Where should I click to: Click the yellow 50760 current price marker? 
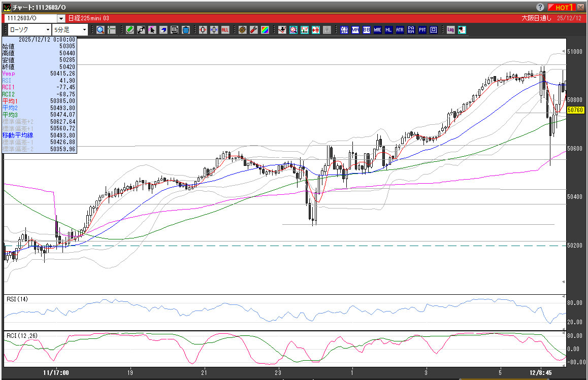coord(574,110)
